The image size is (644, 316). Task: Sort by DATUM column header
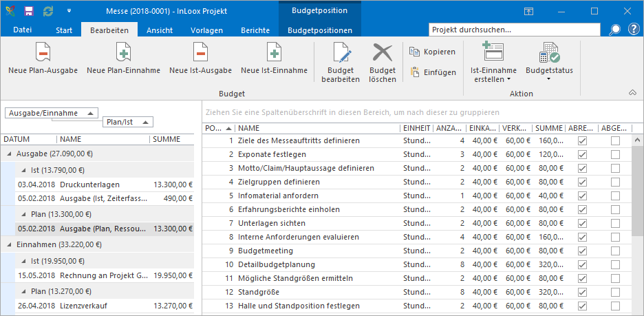click(x=29, y=139)
